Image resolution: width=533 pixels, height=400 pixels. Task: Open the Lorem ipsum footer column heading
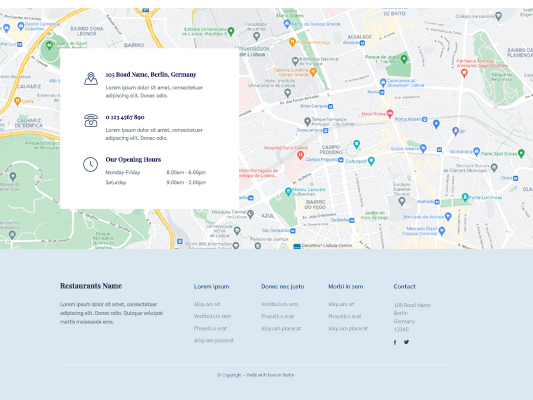(x=211, y=286)
